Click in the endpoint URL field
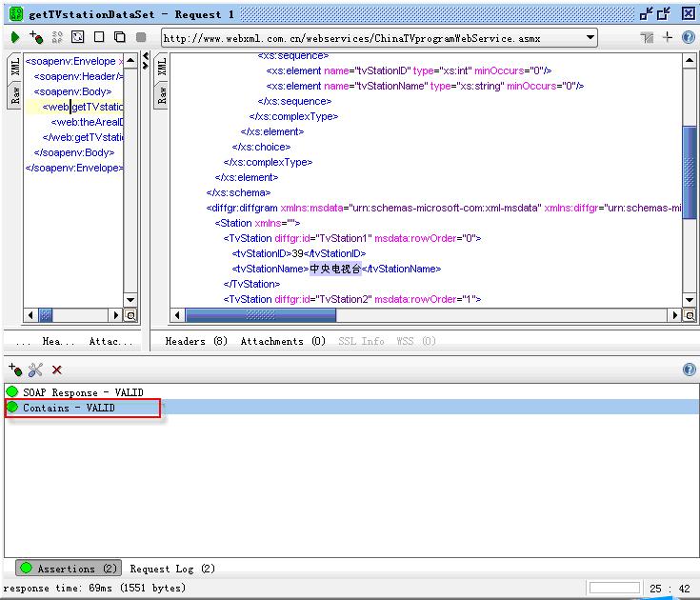 tap(371, 38)
